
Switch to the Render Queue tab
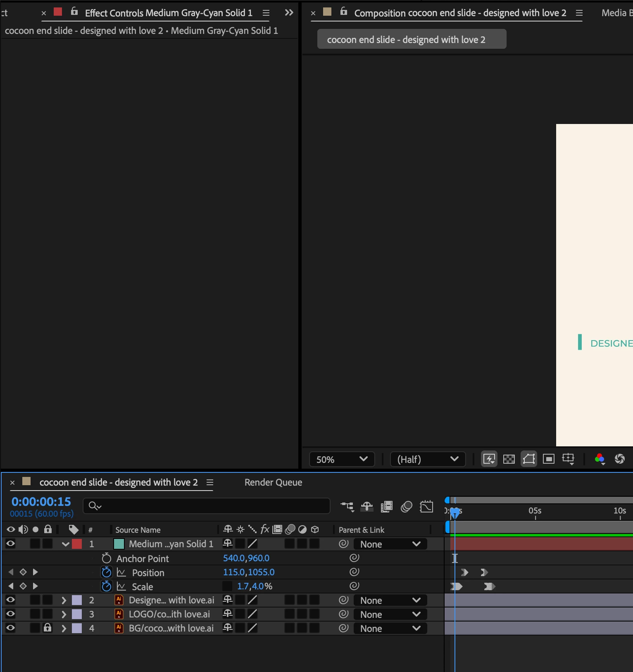tap(273, 482)
